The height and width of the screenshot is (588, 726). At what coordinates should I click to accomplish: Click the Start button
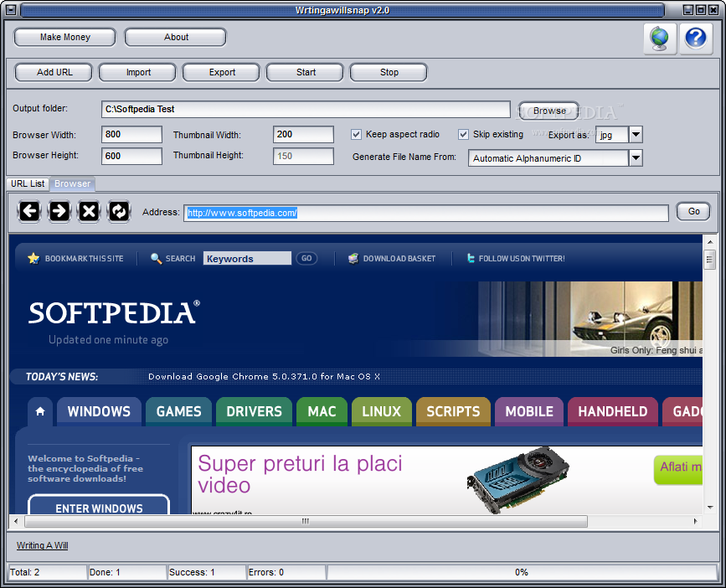pyautogui.click(x=306, y=72)
